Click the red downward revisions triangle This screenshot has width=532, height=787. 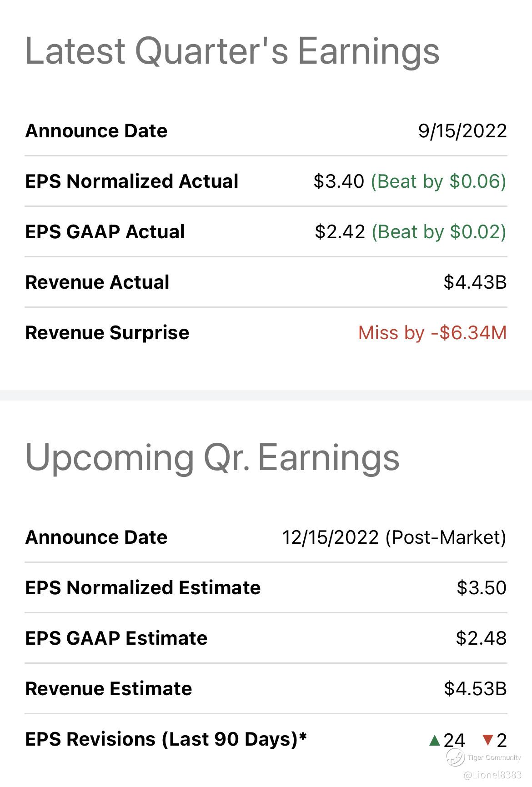tap(488, 741)
